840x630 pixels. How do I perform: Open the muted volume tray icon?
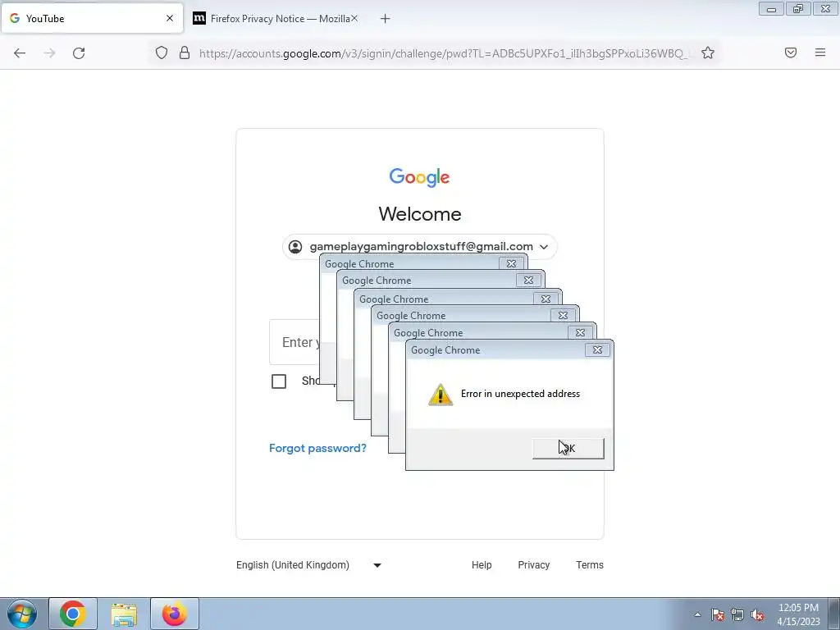coord(757,614)
